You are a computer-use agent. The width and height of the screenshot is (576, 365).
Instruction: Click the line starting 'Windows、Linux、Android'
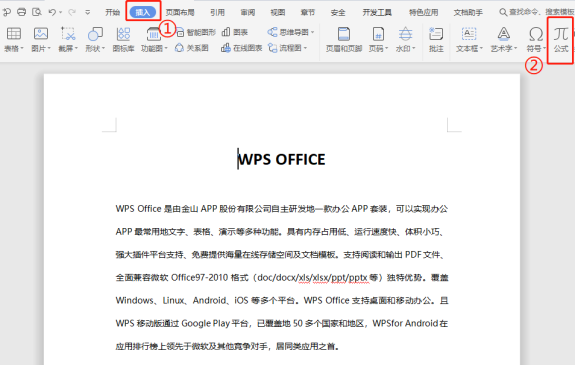[282, 301]
